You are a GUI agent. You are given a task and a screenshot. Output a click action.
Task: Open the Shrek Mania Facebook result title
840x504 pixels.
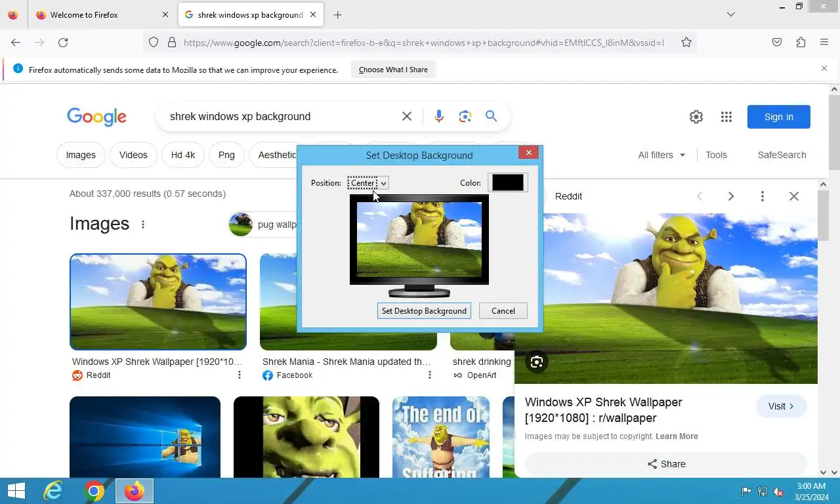346,362
